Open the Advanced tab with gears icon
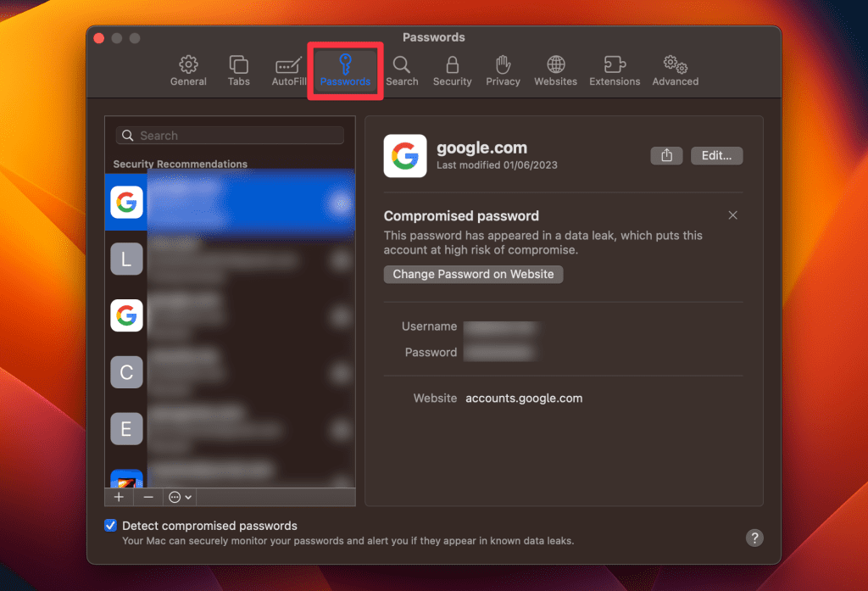 pyautogui.click(x=676, y=71)
